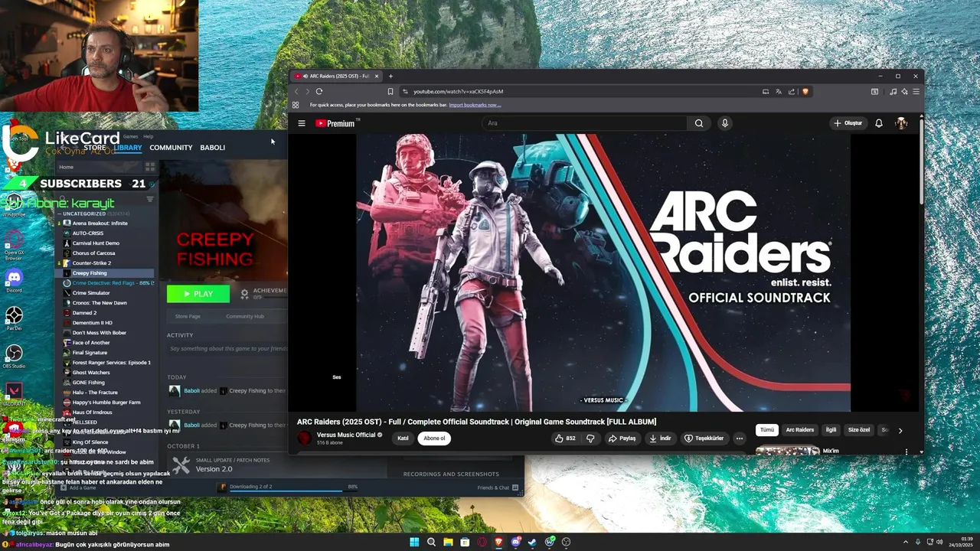Click the Teşekkürler thanks button
Screen dimensions: 980x551
(704, 439)
